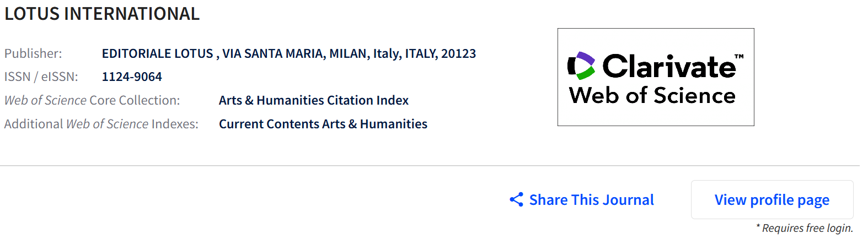The height and width of the screenshot is (239, 868).
Task: Open the Share This Journal link
Action: [591, 199]
